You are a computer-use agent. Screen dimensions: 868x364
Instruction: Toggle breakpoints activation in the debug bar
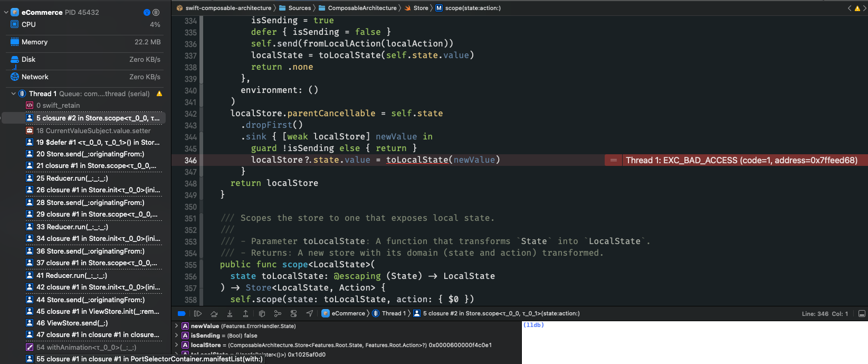(x=182, y=313)
